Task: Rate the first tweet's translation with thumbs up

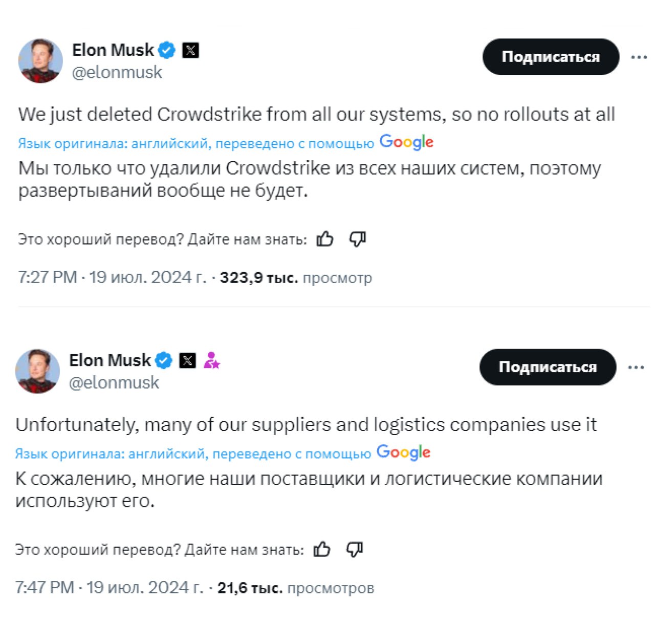Action: [x=325, y=239]
